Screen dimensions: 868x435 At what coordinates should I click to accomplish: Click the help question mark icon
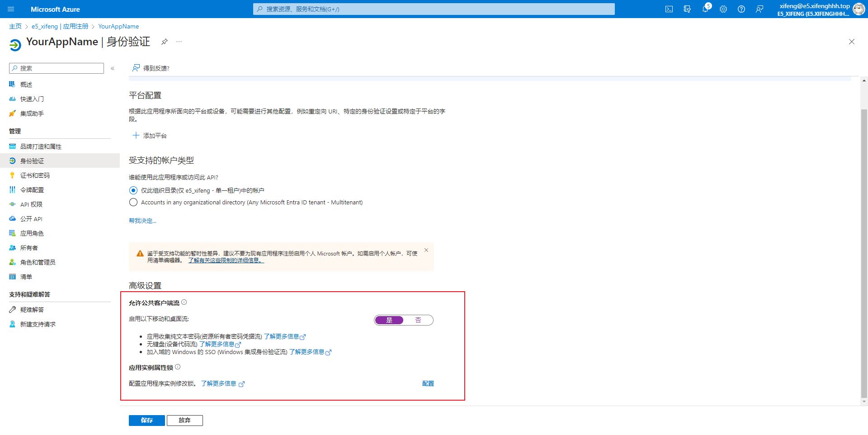tap(741, 9)
